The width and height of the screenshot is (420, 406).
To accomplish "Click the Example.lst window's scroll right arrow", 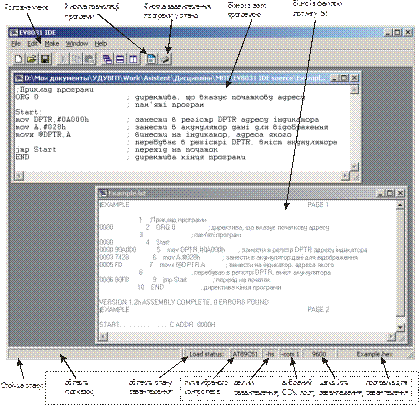I will point(392,337).
